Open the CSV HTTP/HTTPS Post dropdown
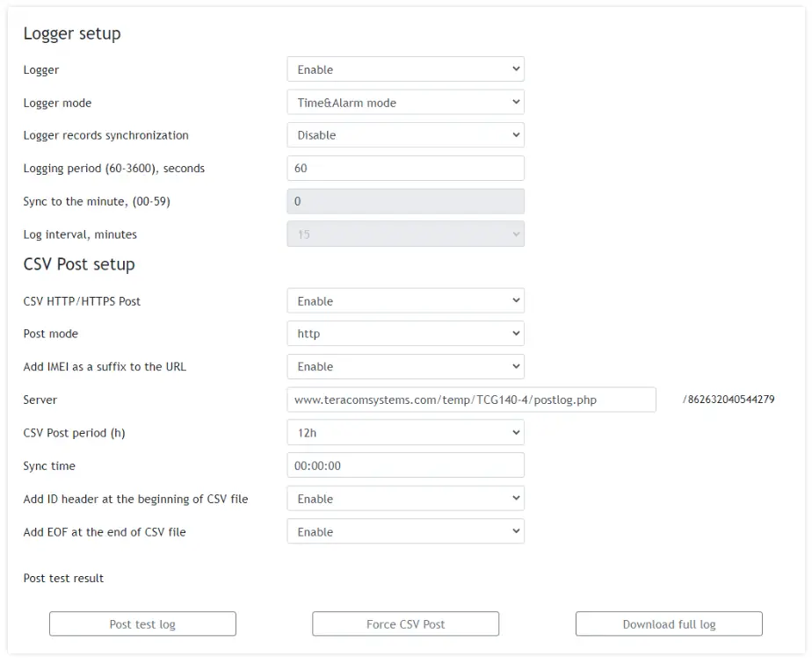 pyautogui.click(x=405, y=301)
